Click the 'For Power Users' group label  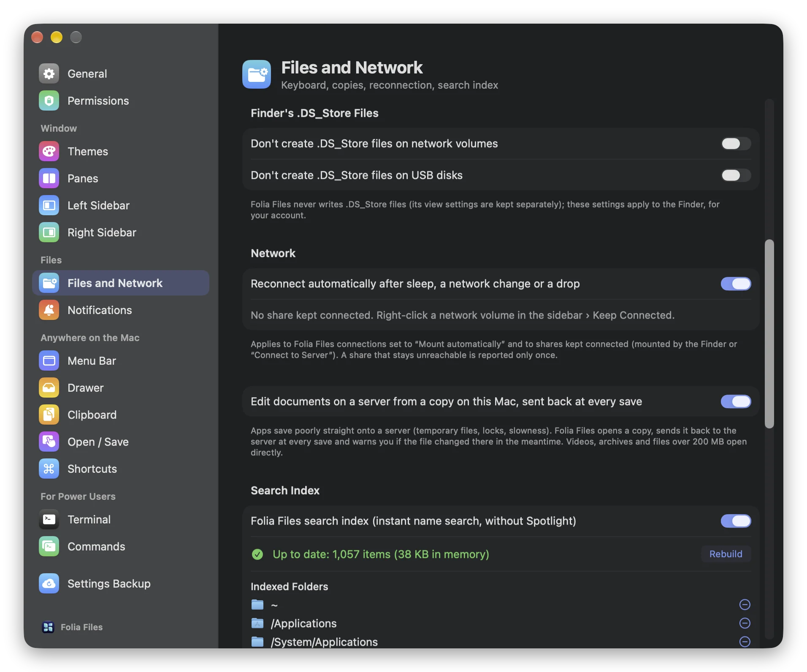coord(78,496)
